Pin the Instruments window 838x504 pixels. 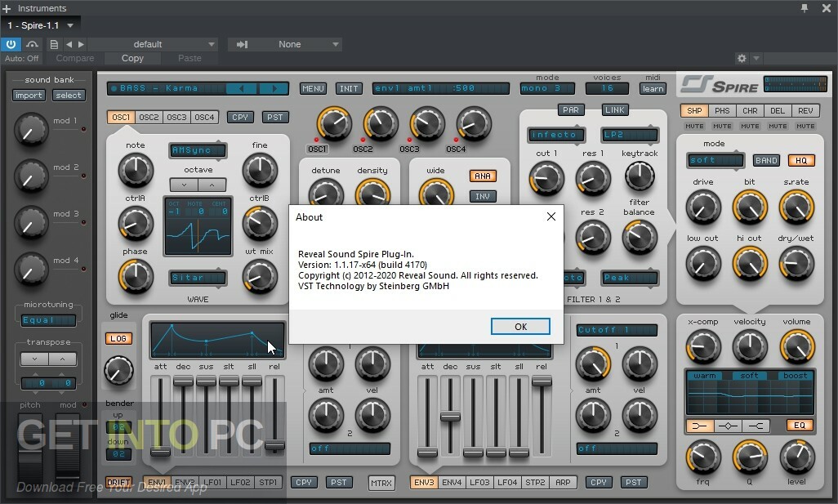(x=805, y=8)
